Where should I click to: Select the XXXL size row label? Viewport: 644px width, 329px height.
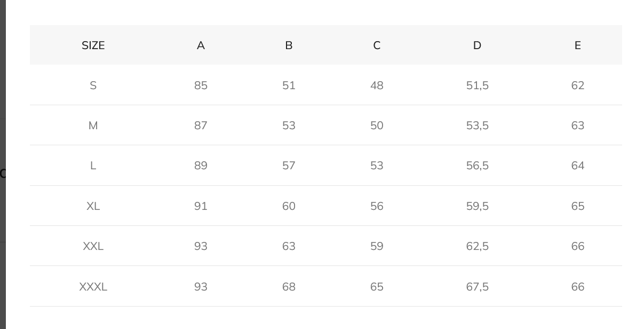click(93, 287)
